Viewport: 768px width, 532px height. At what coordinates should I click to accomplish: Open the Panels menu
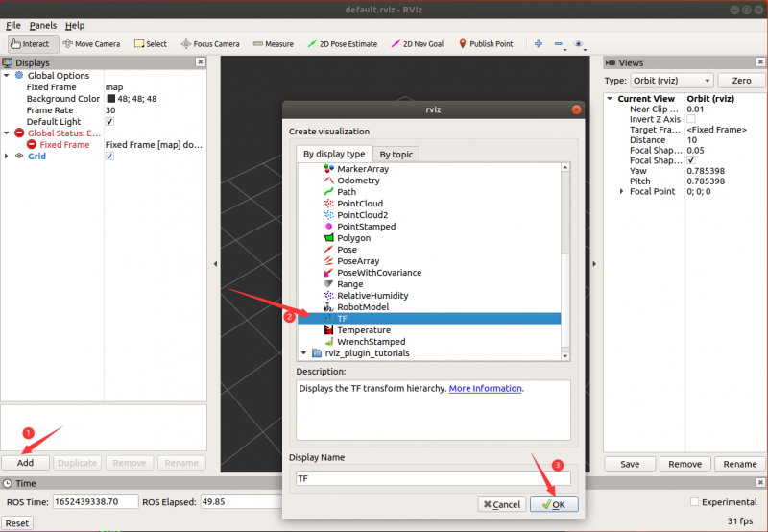[43, 26]
